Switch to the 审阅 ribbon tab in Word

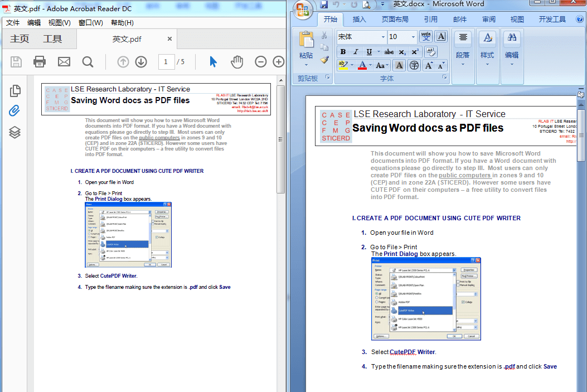click(x=489, y=19)
